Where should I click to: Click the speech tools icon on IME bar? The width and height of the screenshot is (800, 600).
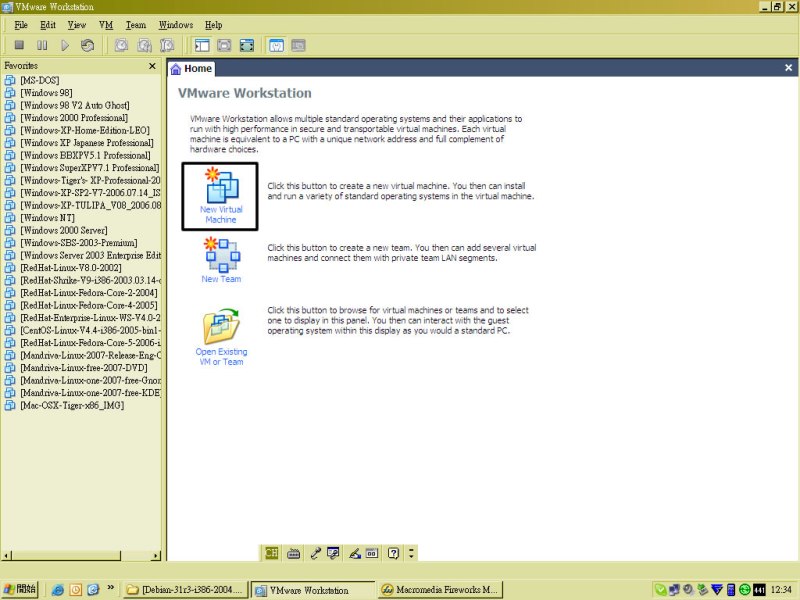tap(333, 553)
